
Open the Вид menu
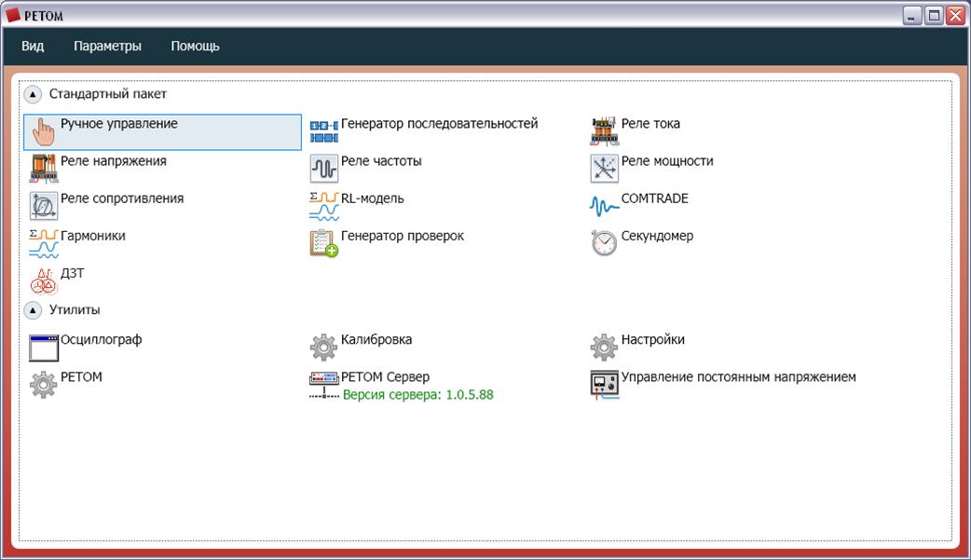point(33,46)
